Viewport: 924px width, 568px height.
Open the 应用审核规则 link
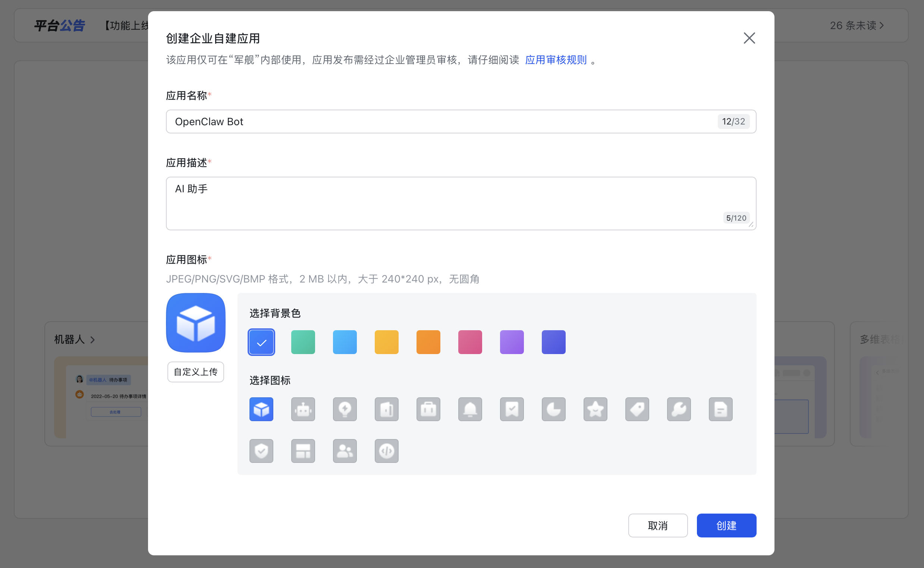(555, 60)
